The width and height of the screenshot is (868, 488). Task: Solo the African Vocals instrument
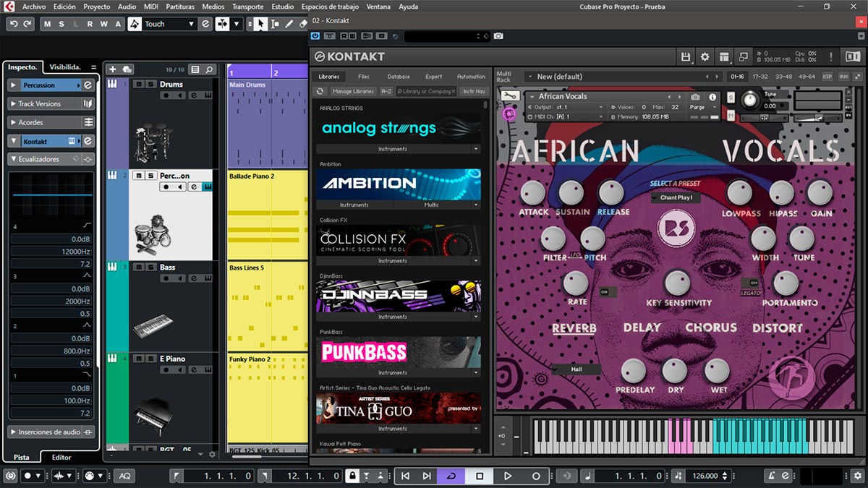coord(731,97)
